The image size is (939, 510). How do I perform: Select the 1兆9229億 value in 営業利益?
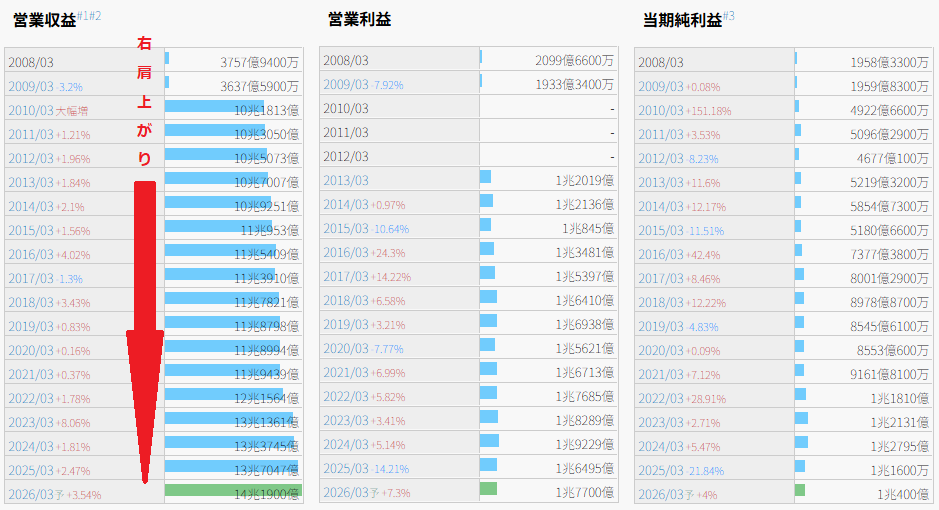tap(584, 445)
